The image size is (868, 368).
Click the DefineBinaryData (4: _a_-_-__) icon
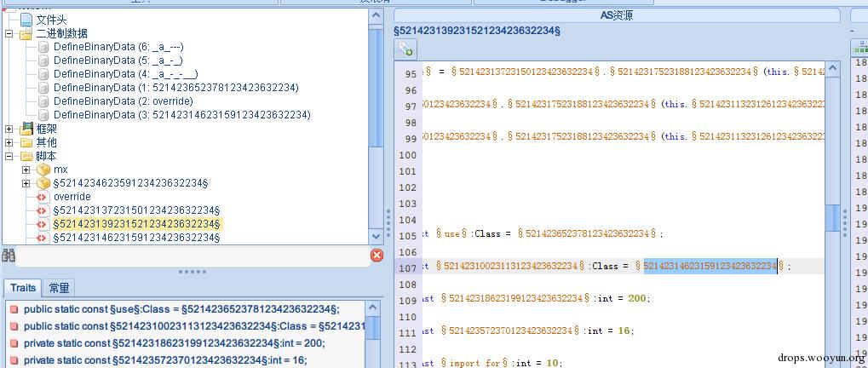(43, 74)
